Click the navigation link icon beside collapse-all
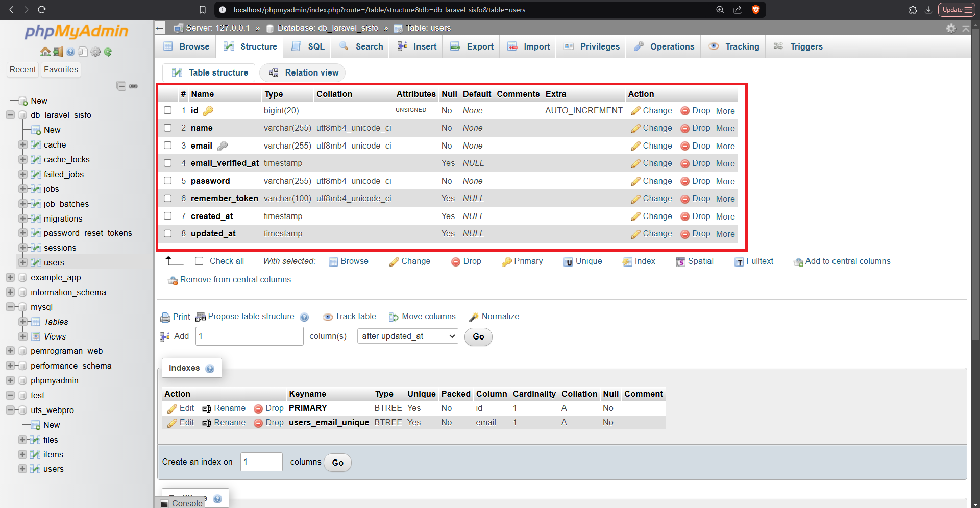This screenshot has width=980, height=508. (133, 86)
